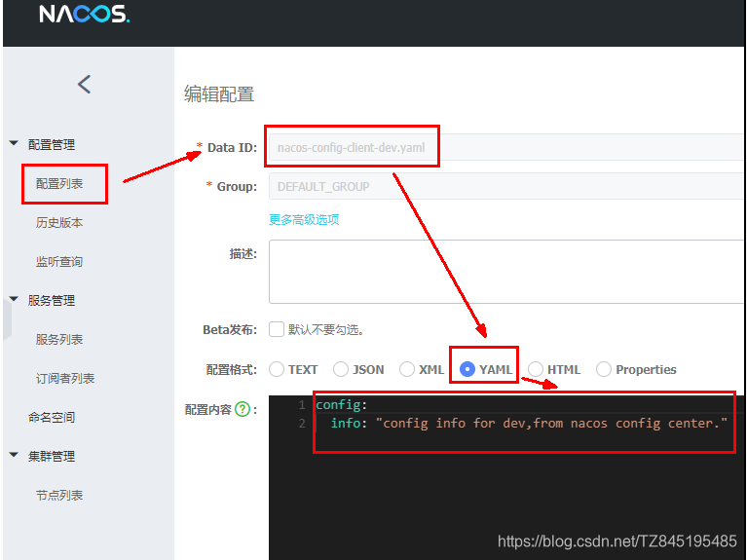The image size is (747, 560).
Task: Collapse the 集群管理 menu triangle
Action: click(x=14, y=455)
